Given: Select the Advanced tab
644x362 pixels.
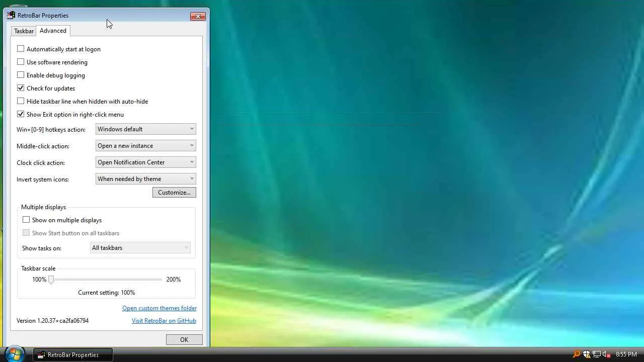Looking at the screenshot, I should click(53, 31).
